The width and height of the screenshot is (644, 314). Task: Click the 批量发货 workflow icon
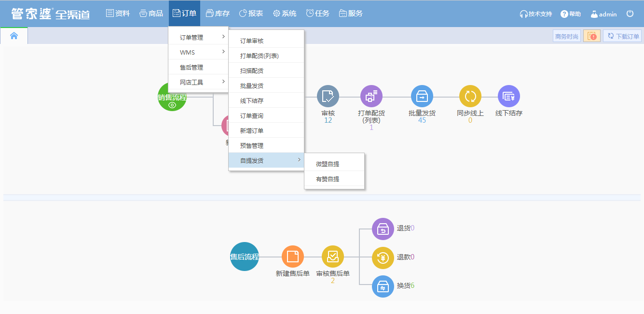[422, 96]
